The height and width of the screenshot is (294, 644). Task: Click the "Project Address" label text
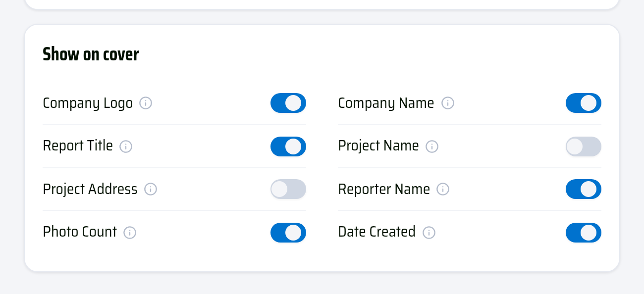coord(90,189)
